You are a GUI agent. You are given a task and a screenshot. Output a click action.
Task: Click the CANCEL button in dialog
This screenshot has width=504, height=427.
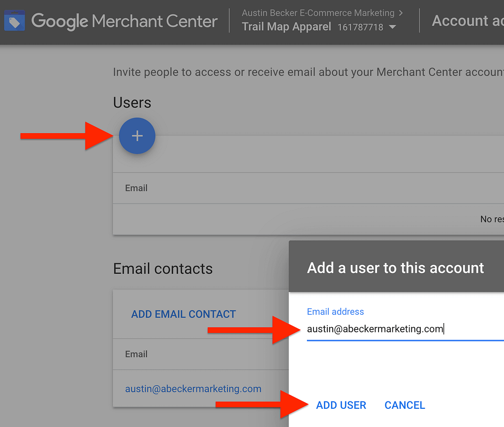(x=405, y=405)
